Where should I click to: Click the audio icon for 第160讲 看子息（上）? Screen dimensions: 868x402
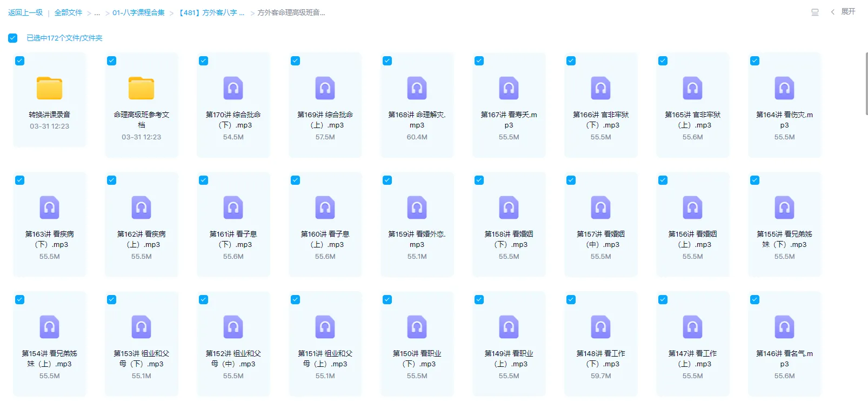[325, 207]
